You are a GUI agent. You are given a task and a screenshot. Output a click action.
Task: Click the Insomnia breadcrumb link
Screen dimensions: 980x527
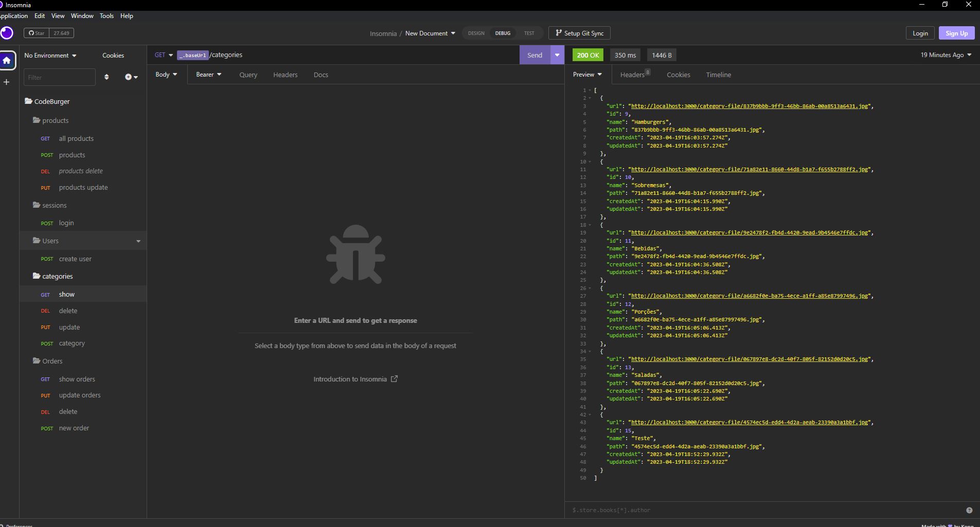383,33
